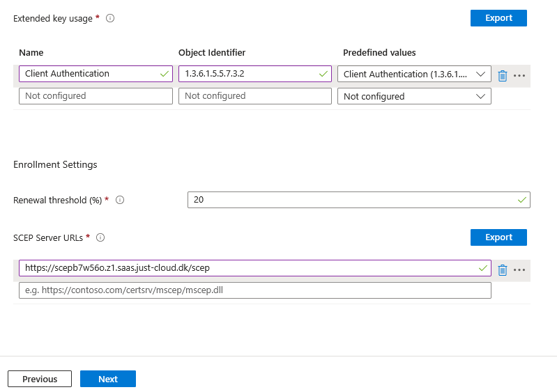Go to the Previous step
Screen dimensions: 557x392
point(40,379)
